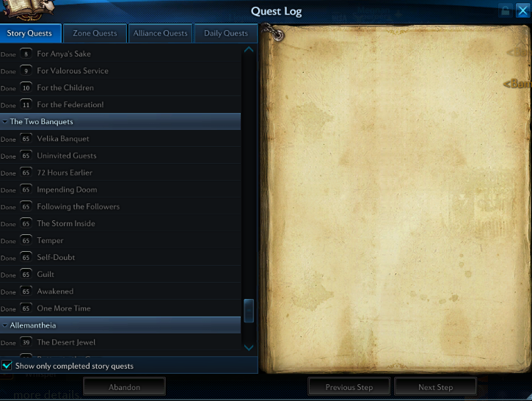
Task: Click the metal ring on parchment corner
Action: coord(275,33)
